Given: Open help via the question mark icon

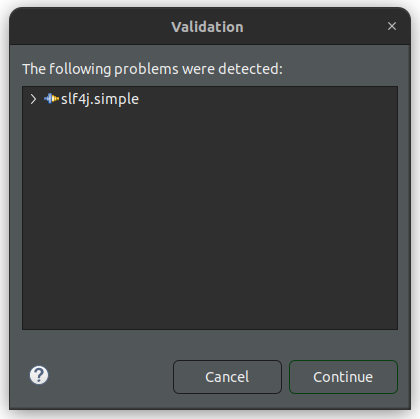Looking at the screenshot, I should [x=39, y=375].
